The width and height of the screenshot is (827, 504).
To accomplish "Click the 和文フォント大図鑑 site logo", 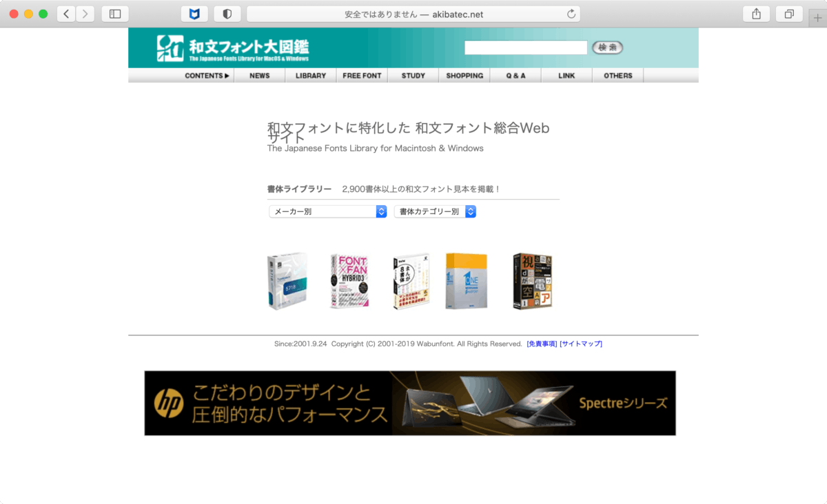I will [233, 48].
